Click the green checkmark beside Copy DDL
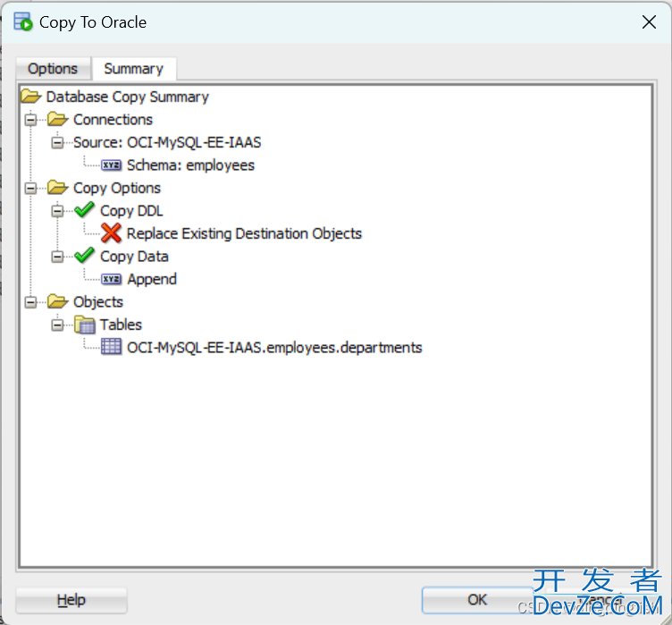Viewport: 672px width, 625px height. click(84, 210)
